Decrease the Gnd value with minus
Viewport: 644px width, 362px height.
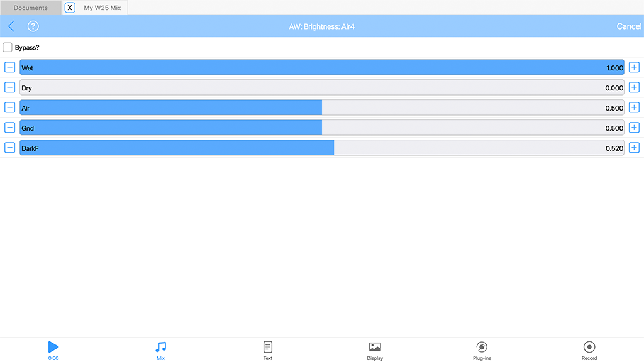pos(10,128)
